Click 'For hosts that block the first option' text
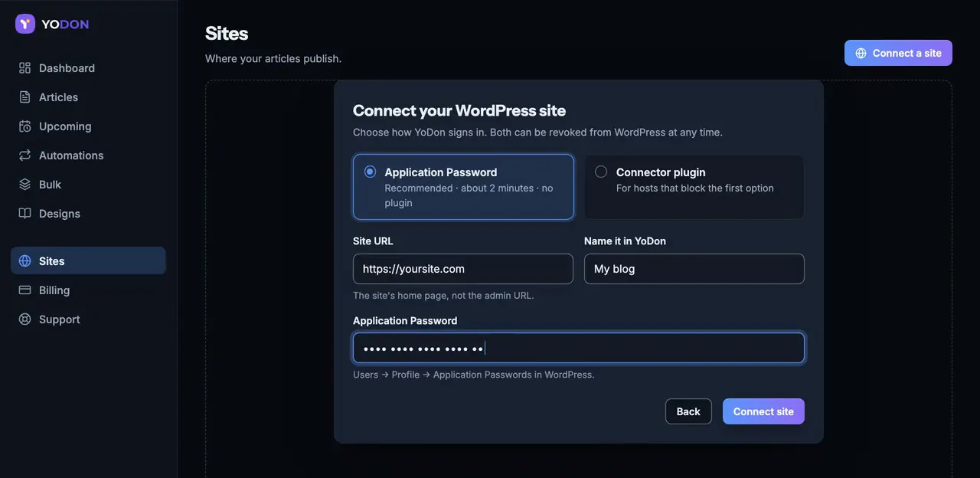Screen dimensions: 980x478 [695, 188]
